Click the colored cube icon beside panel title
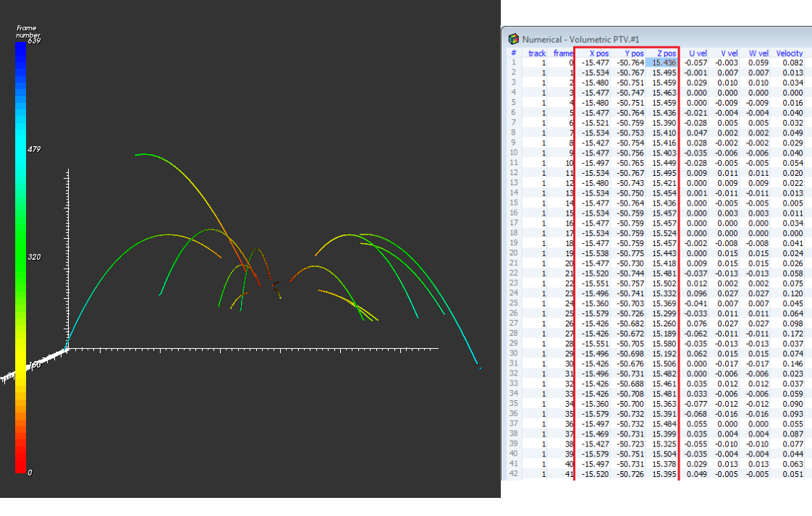 pyautogui.click(x=514, y=38)
